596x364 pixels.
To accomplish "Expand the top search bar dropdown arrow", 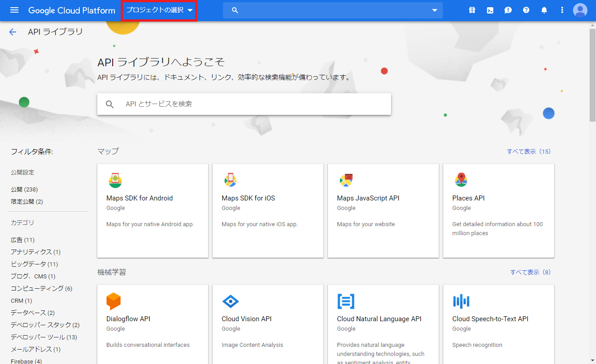I will (x=435, y=10).
